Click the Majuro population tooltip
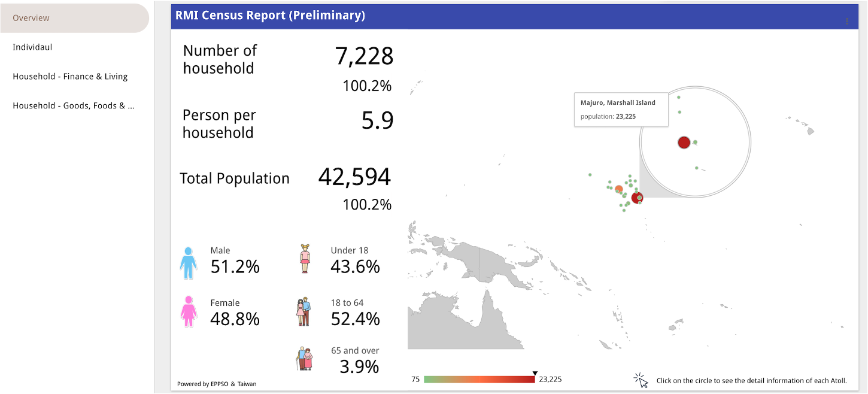The width and height of the screenshot is (868, 394). tap(621, 110)
